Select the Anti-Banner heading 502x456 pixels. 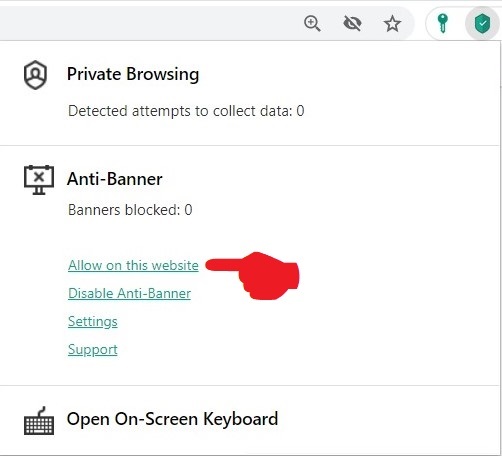coord(115,179)
